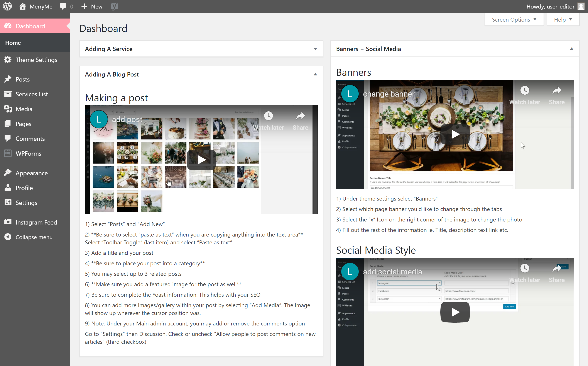Image resolution: width=588 pixels, height=366 pixels.
Task: Collapse Banners + Social Media panel
Action: (x=572, y=49)
